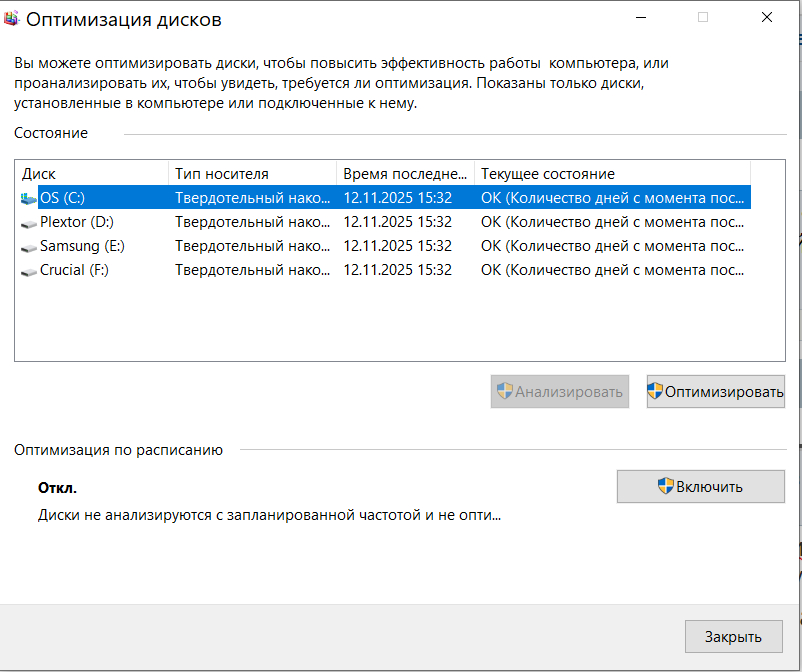
Task: Sort by Тип носителя column header
Action: (253, 174)
